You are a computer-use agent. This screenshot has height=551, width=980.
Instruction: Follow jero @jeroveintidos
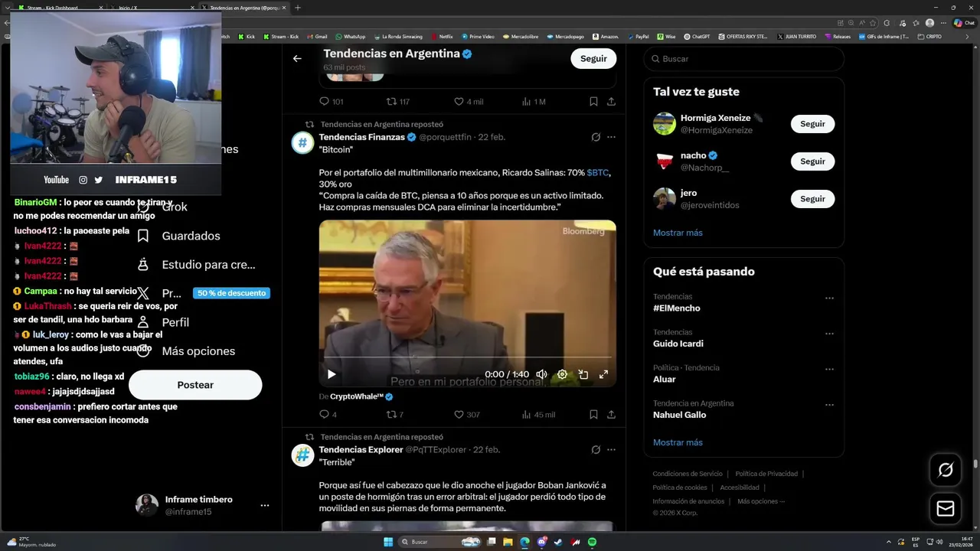812,199
